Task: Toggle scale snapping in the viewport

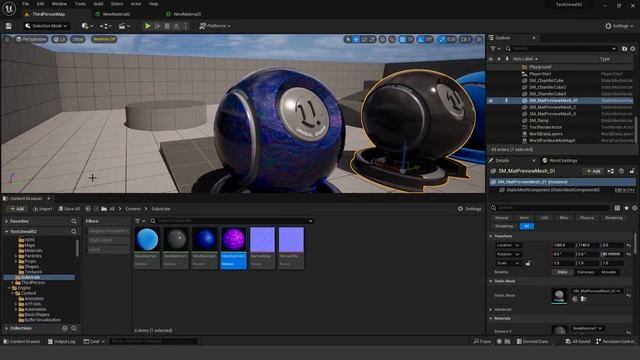Action: click(x=442, y=39)
